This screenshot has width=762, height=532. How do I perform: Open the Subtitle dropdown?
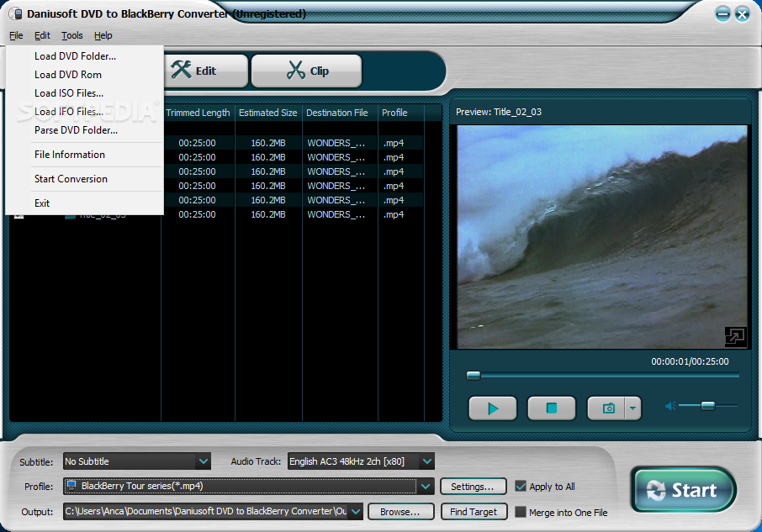(x=137, y=461)
